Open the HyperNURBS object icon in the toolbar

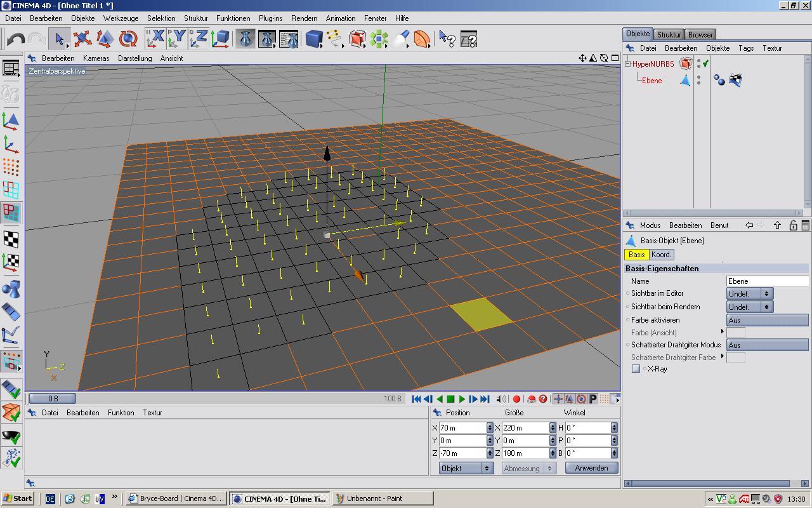tap(357, 39)
